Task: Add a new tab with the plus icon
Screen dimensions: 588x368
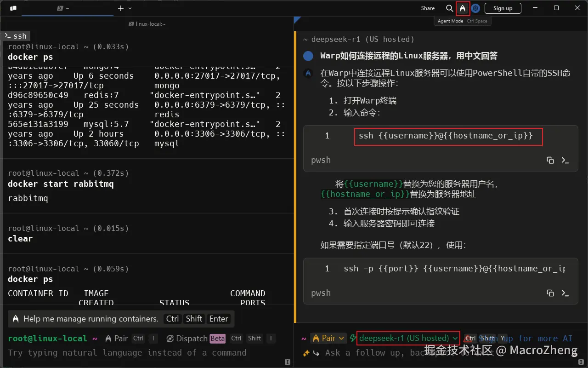Action: 121,8
